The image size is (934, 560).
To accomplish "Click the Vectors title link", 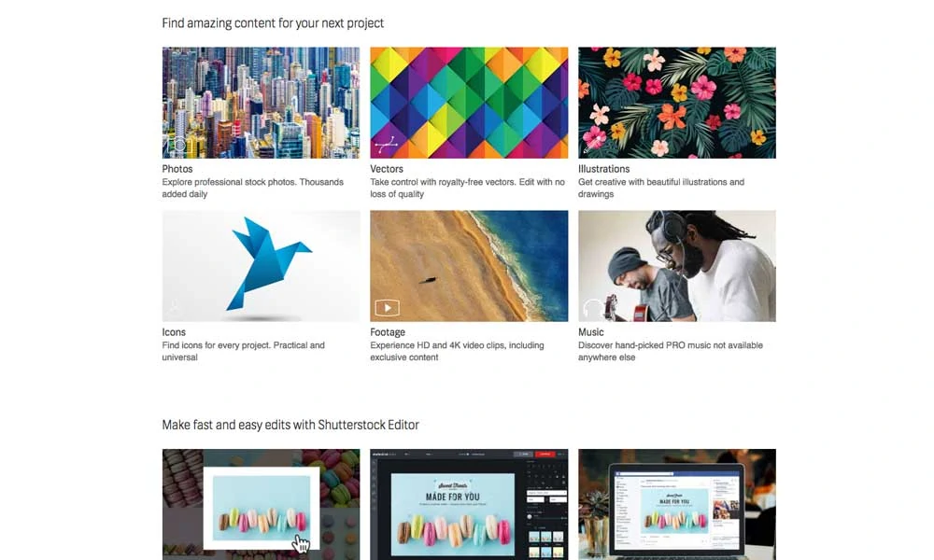I will 387,169.
